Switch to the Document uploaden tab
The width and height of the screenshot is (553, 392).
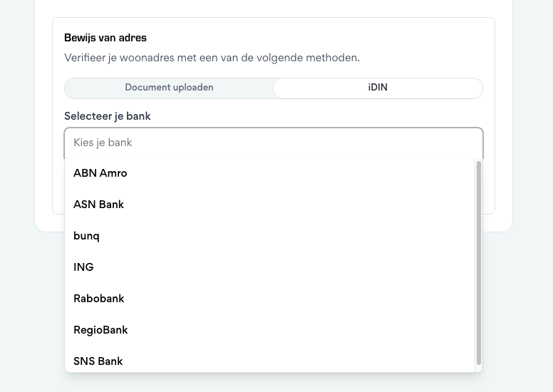click(x=169, y=88)
